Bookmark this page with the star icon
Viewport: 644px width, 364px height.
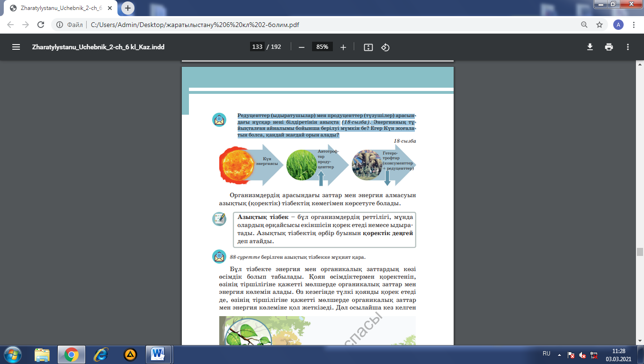pos(599,25)
